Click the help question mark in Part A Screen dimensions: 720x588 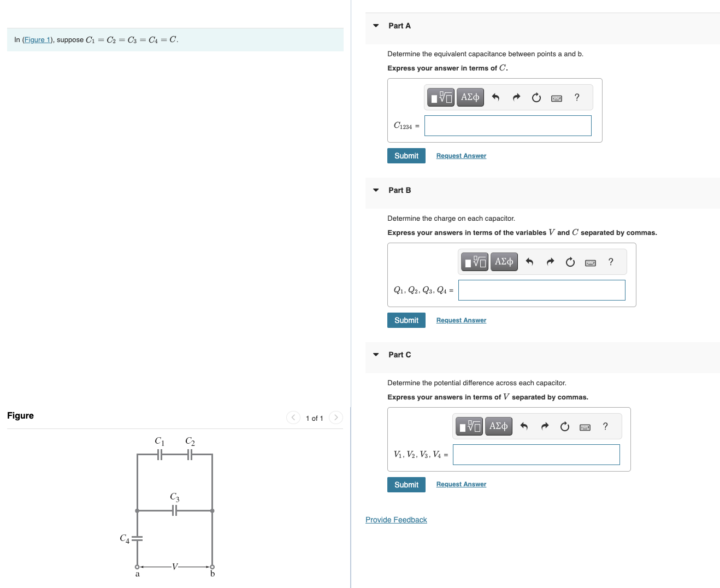[x=577, y=97]
